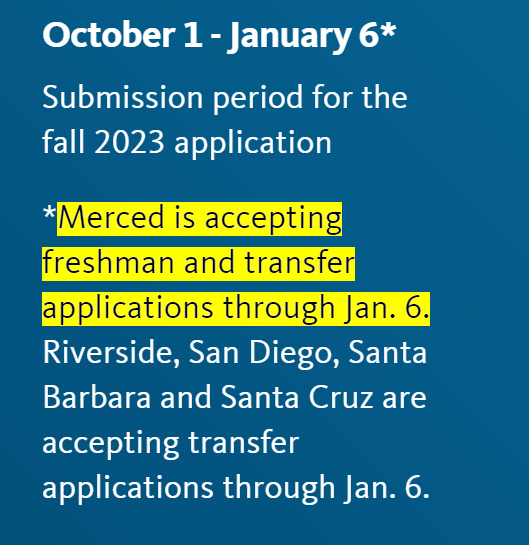Click the number "2023" in the text
This screenshot has height=545, width=529.
click(x=129, y=142)
